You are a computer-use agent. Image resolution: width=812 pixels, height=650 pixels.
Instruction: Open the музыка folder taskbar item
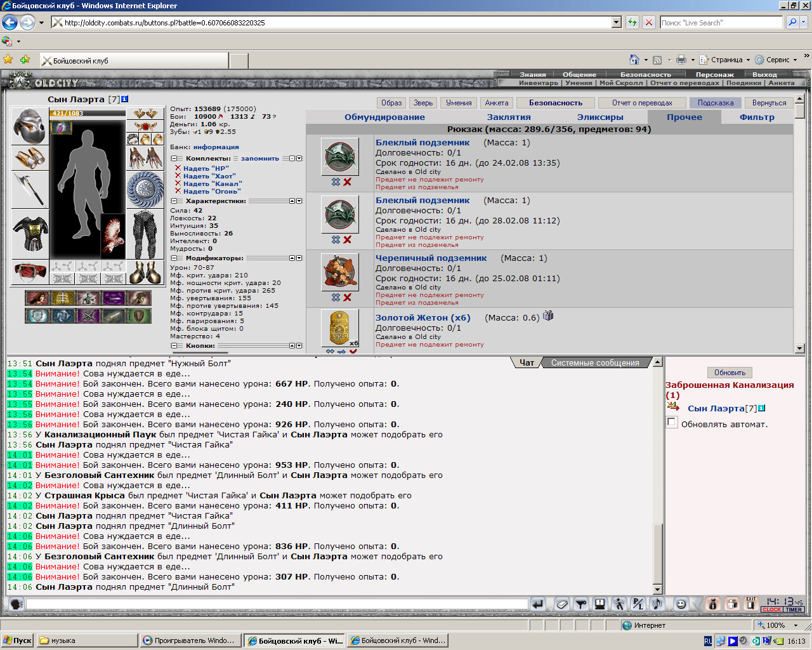(88, 640)
